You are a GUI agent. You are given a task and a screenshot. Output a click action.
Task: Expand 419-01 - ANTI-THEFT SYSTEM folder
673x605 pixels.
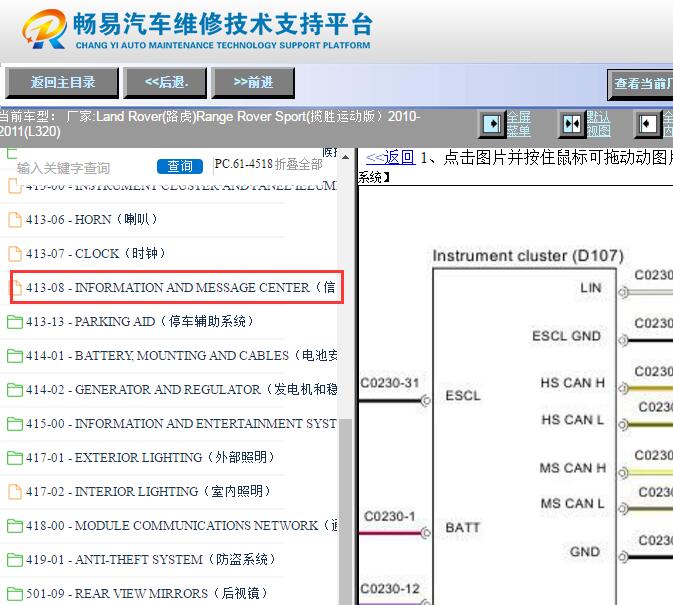[x=150, y=560]
